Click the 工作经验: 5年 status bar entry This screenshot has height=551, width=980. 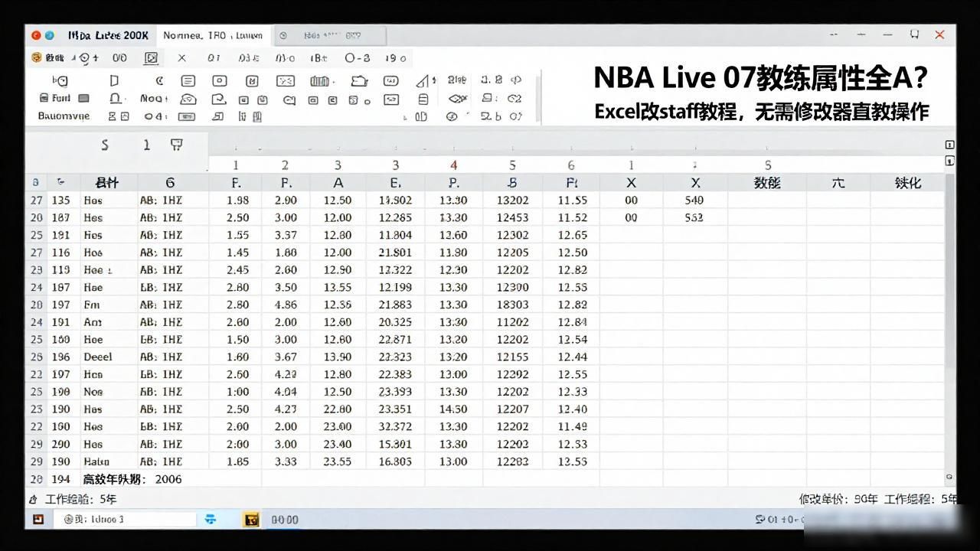coord(80,499)
